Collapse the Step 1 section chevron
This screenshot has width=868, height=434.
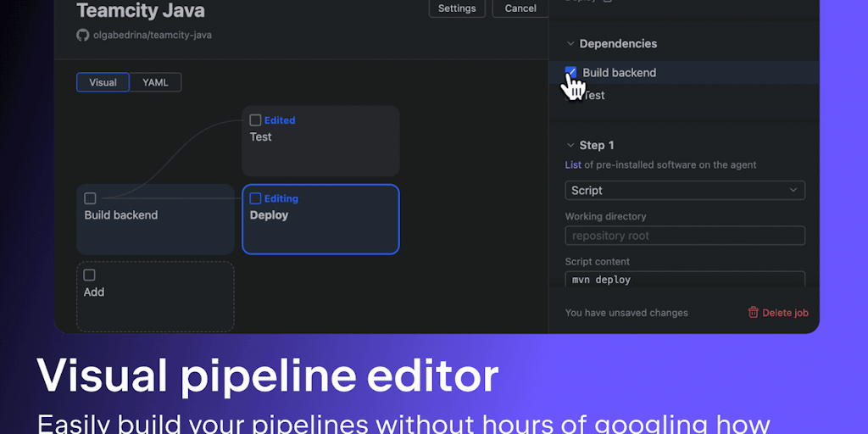click(x=570, y=145)
